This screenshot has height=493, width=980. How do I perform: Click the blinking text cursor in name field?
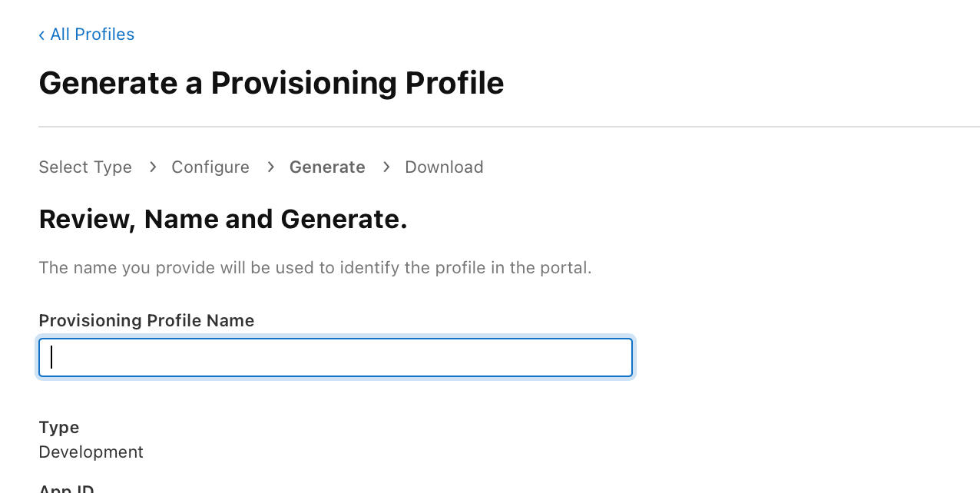click(x=51, y=358)
